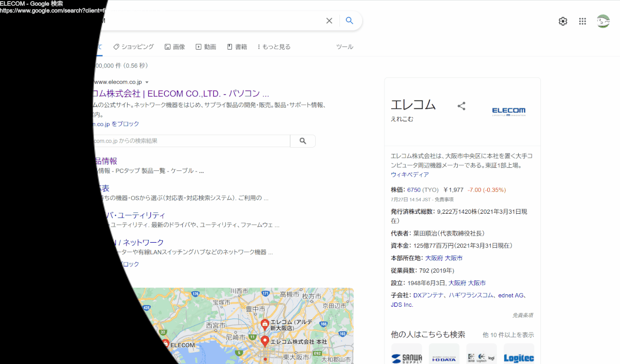
Task: Open ウィキペディア link in knowledge panel
Action: click(410, 175)
